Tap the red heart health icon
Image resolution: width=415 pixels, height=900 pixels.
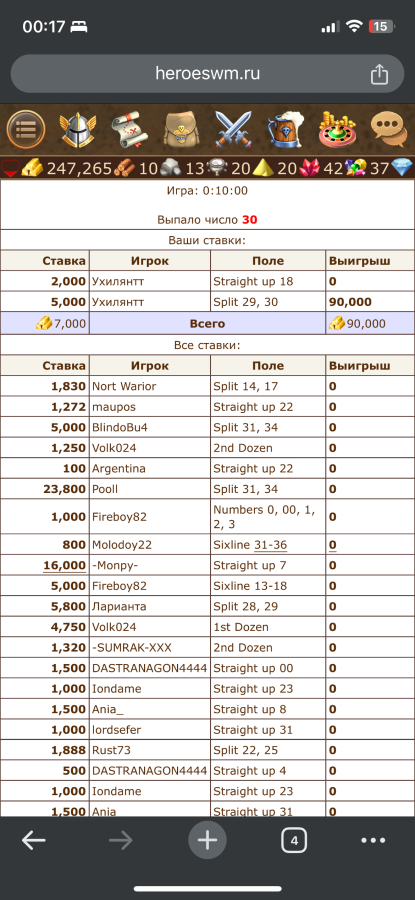pos(11,168)
